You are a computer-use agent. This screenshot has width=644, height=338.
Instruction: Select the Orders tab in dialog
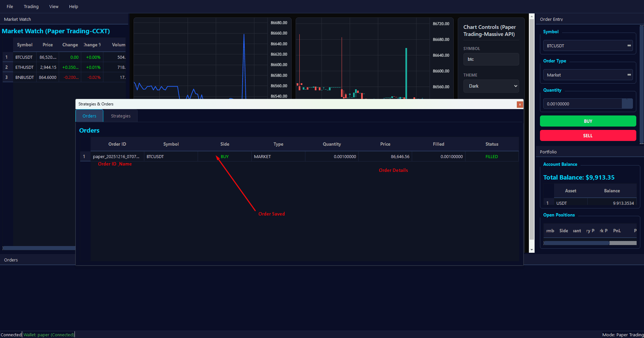(x=89, y=116)
